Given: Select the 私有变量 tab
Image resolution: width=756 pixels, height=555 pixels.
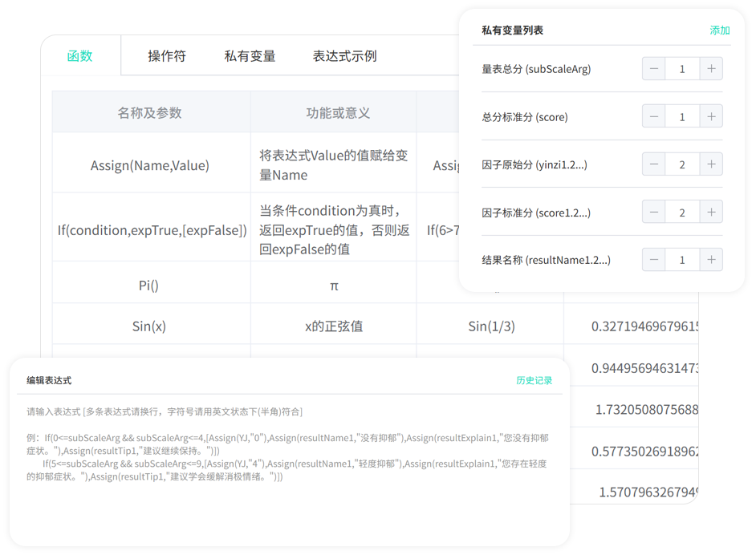Looking at the screenshot, I should pos(250,56).
